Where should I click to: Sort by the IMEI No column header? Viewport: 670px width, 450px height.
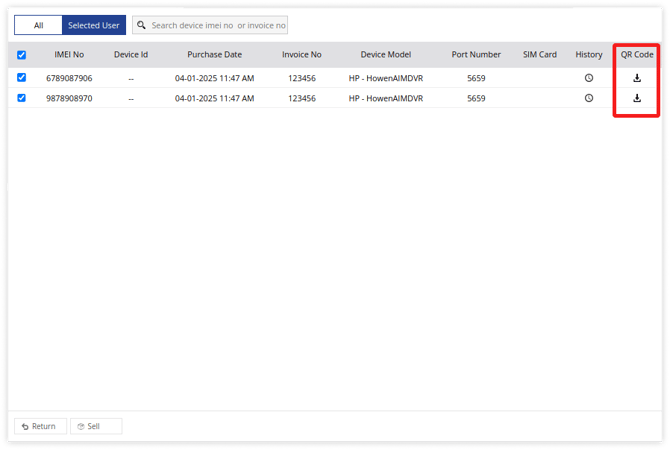pyautogui.click(x=69, y=54)
